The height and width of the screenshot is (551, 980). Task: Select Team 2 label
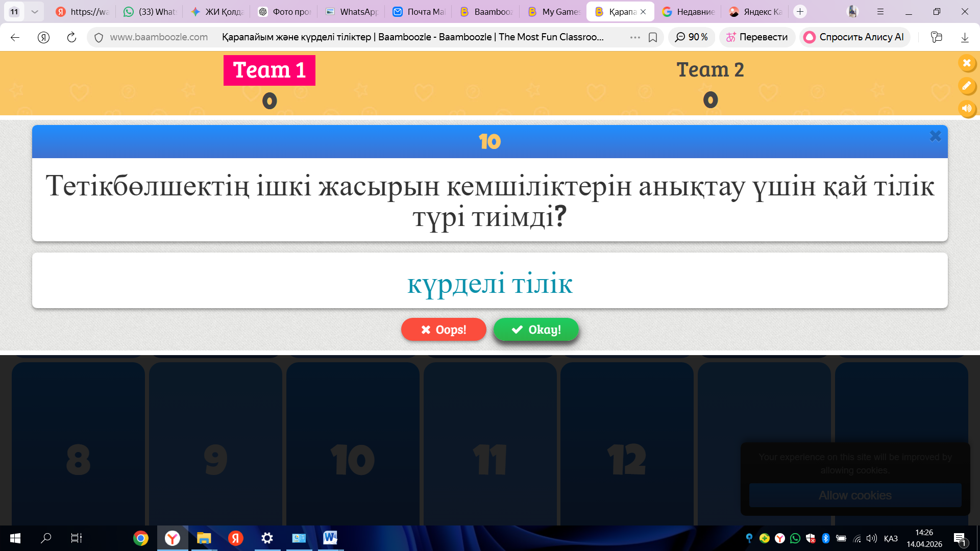pos(710,70)
